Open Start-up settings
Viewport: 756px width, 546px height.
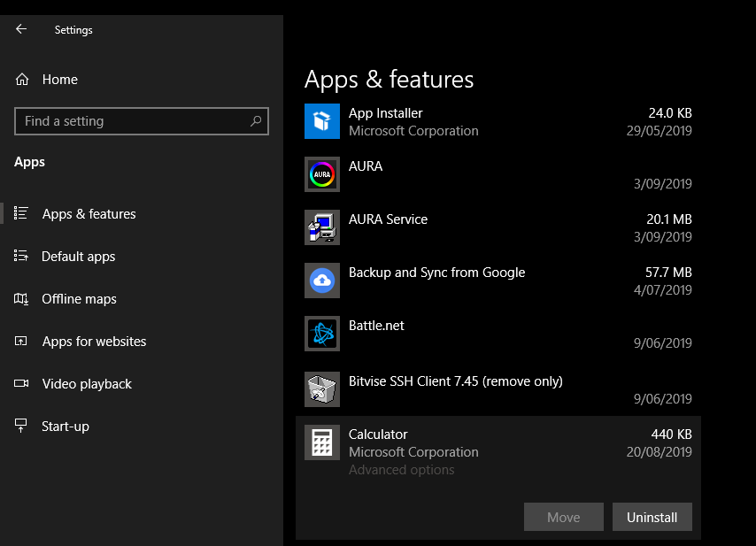point(66,427)
